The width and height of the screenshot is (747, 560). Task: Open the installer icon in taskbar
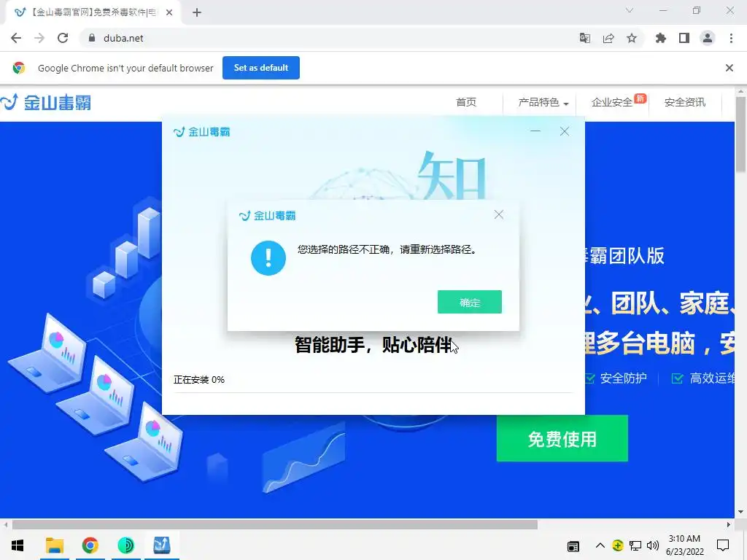(x=161, y=545)
